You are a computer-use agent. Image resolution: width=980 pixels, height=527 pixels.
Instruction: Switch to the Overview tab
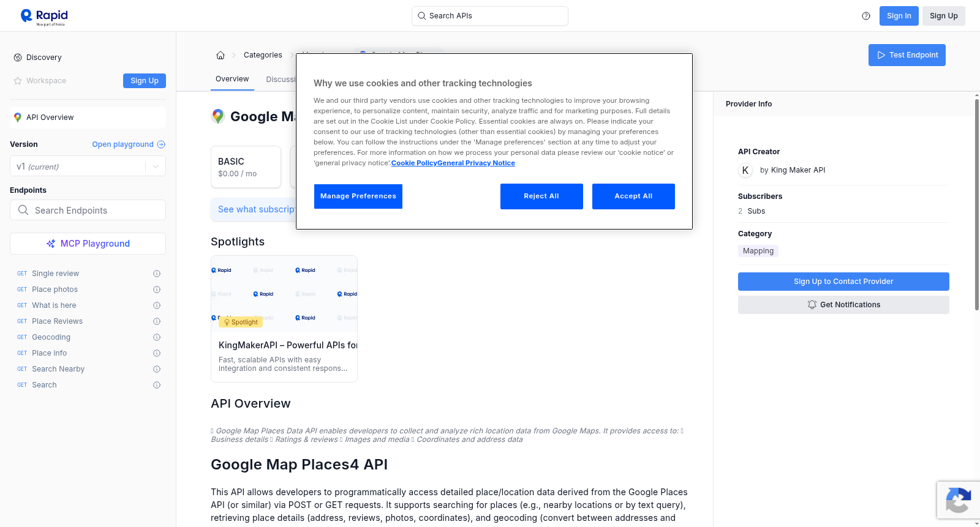click(232, 79)
